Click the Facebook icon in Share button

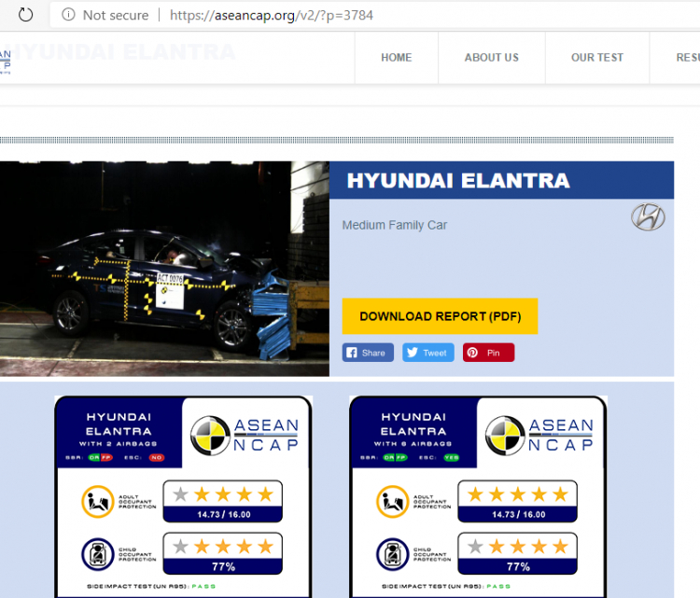tap(352, 353)
